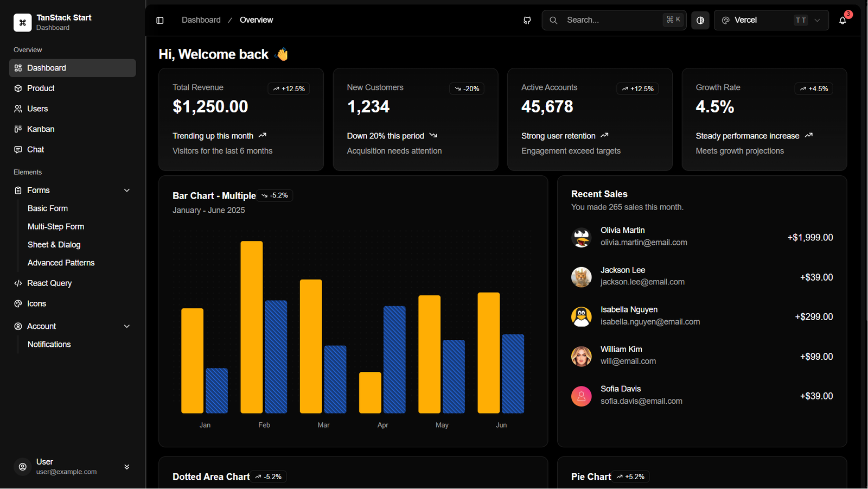Click Jackson Lee's avatar
868x489 pixels.
coord(582,277)
